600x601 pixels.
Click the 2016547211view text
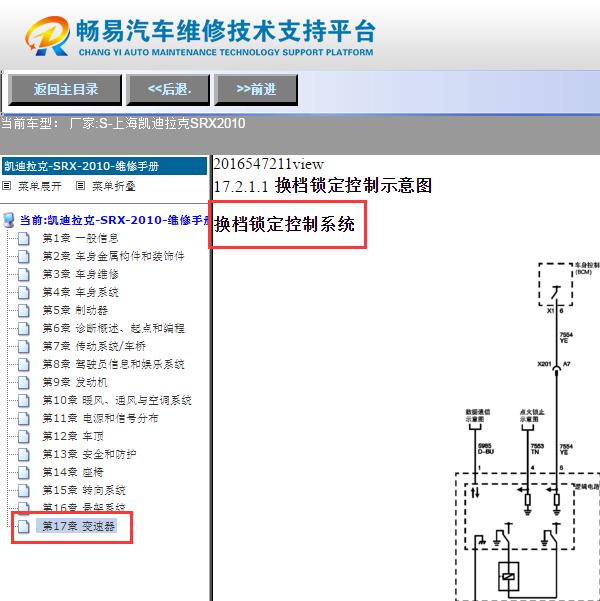click(268, 164)
